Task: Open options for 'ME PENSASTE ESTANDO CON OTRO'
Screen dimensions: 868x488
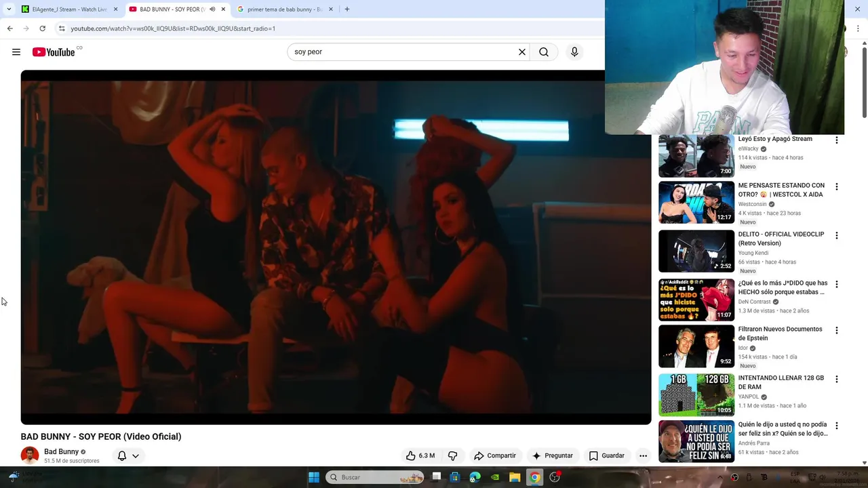Action: tap(837, 186)
